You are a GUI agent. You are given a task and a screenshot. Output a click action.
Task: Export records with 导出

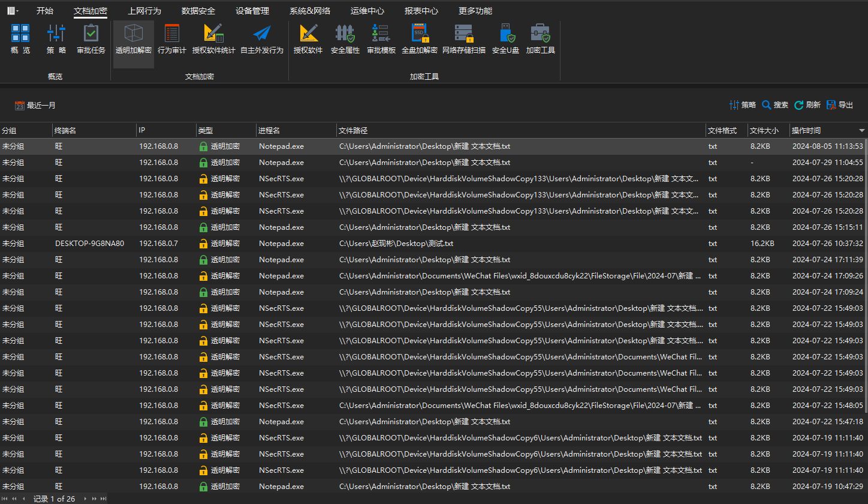[x=840, y=105]
